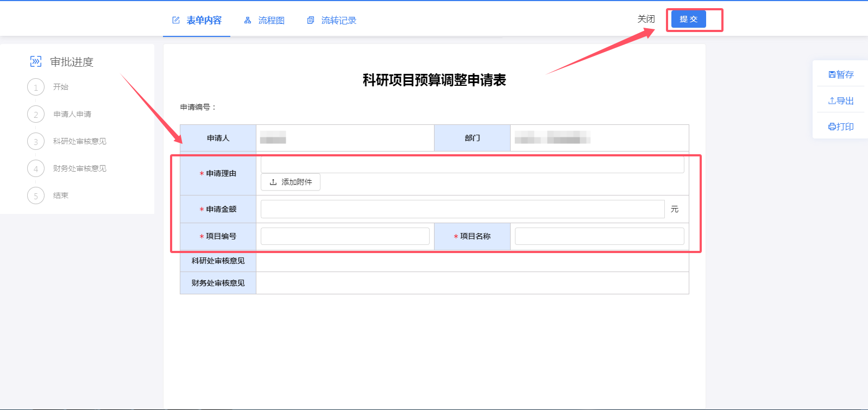
Task: Focus the 申请理由 text input
Action: pos(471,165)
